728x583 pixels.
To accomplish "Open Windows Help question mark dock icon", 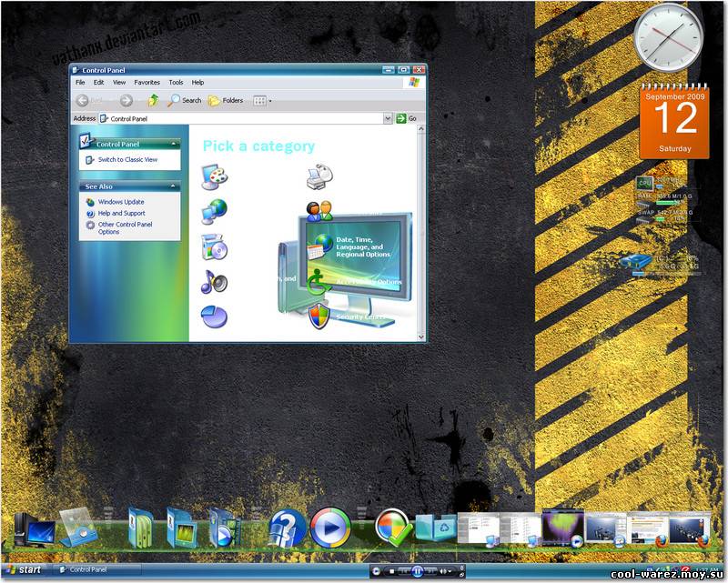I will [287, 528].
